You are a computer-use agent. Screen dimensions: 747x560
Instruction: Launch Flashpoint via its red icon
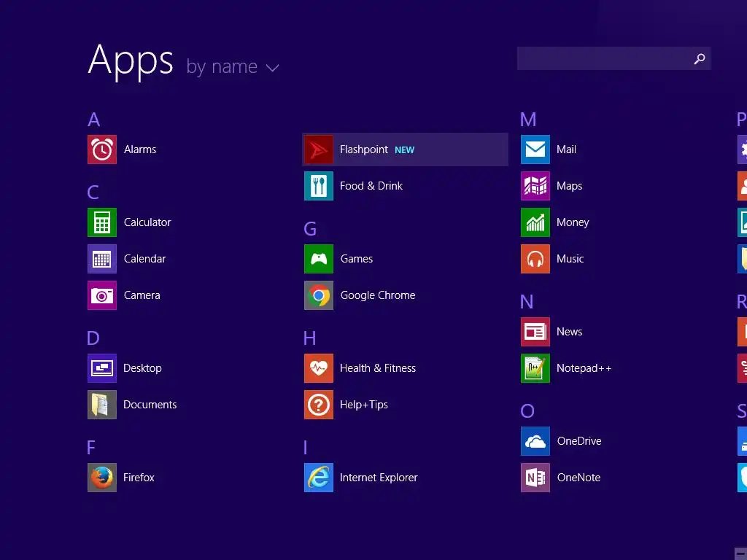coord(319,149)
